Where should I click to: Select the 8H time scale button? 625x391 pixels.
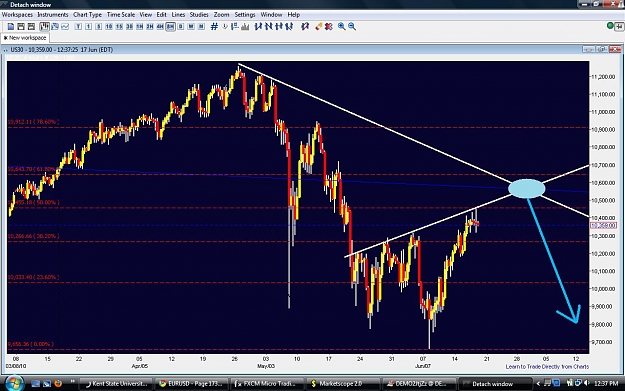pos(171,27)
